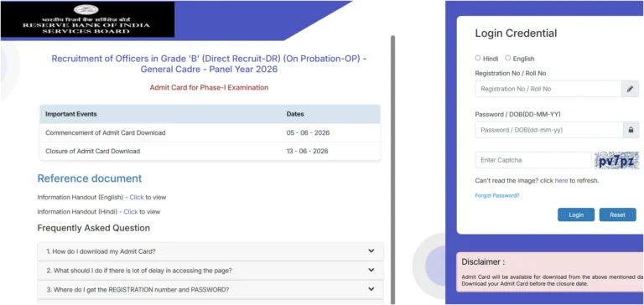Click the 'Password / DOB(DD-MM-YY)' label
The image size is (644, 305).
point(517,115)
